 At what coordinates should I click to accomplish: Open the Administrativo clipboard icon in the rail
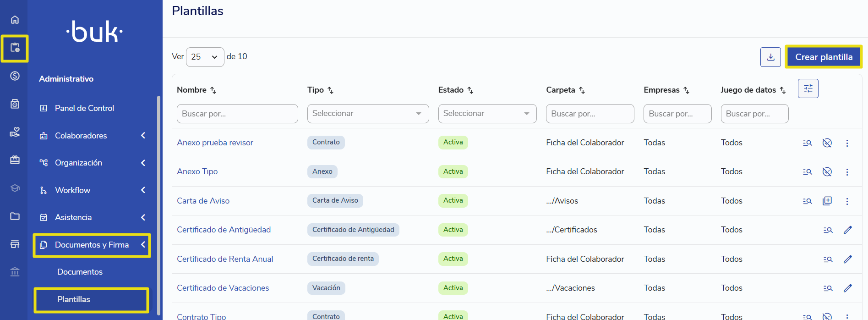15,48
